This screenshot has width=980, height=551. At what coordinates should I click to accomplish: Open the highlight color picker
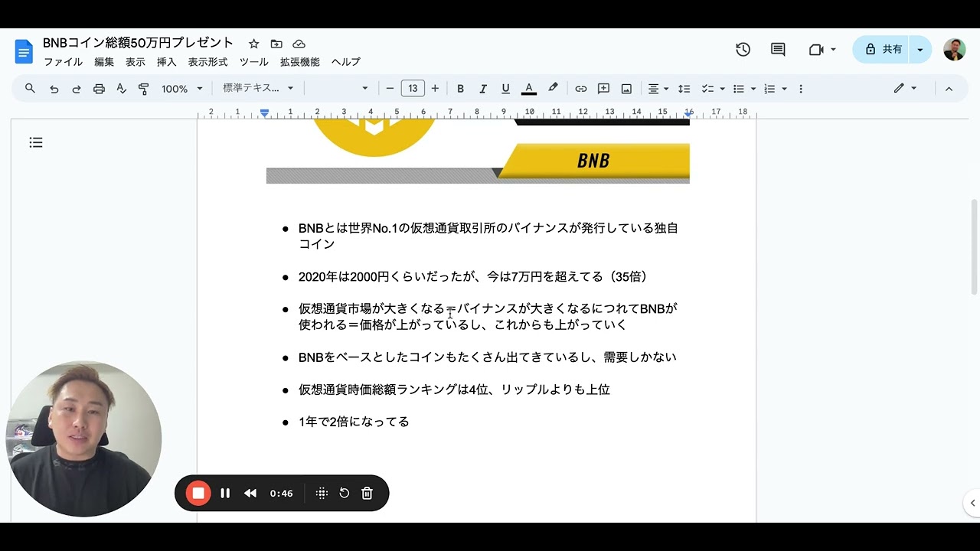tap(553, 89)
